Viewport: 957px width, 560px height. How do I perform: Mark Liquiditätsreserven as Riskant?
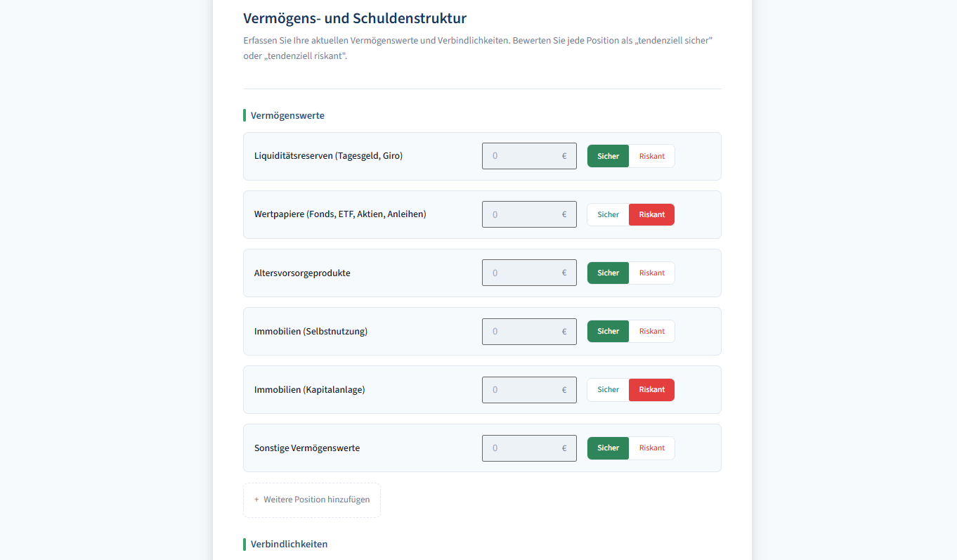[651, 155]
